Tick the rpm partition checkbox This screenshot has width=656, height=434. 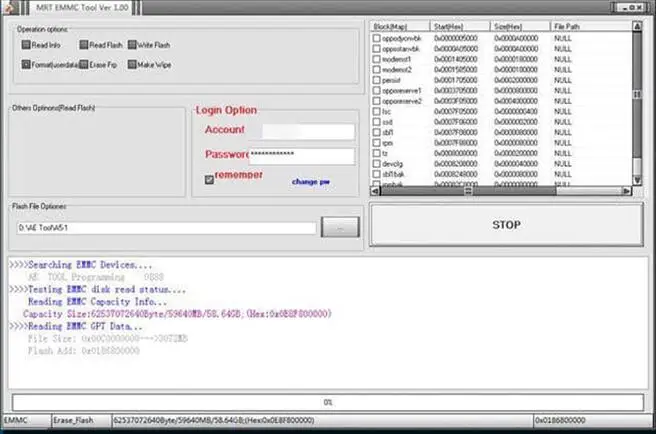pyautogui.click(x=377, y=143)
